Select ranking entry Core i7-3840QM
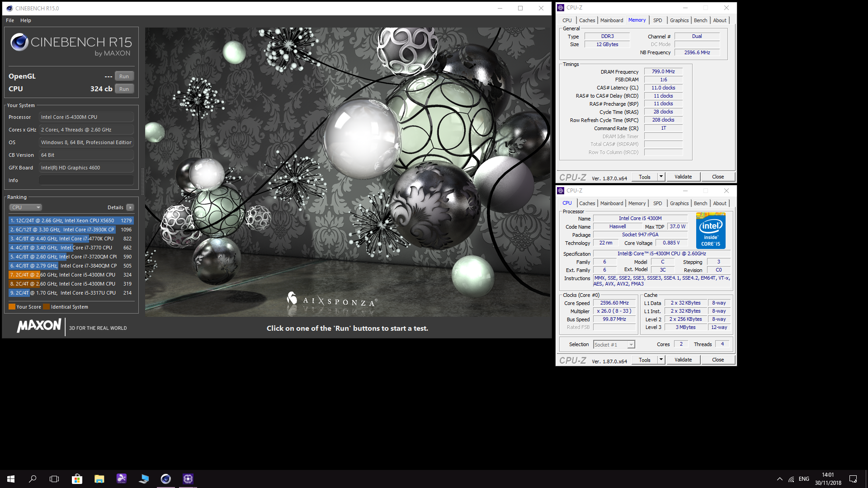The width and height of the screenshot is (868, 488). (x=71, y=266)
